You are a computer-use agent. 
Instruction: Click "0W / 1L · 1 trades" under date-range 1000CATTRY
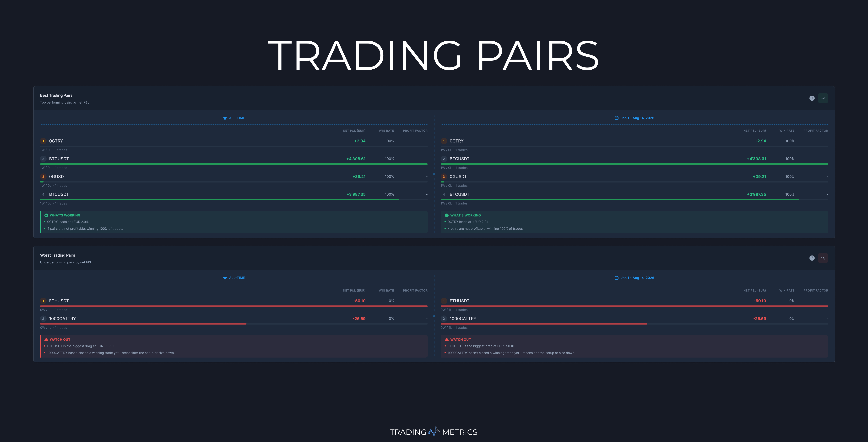click(x=454, y=328)
